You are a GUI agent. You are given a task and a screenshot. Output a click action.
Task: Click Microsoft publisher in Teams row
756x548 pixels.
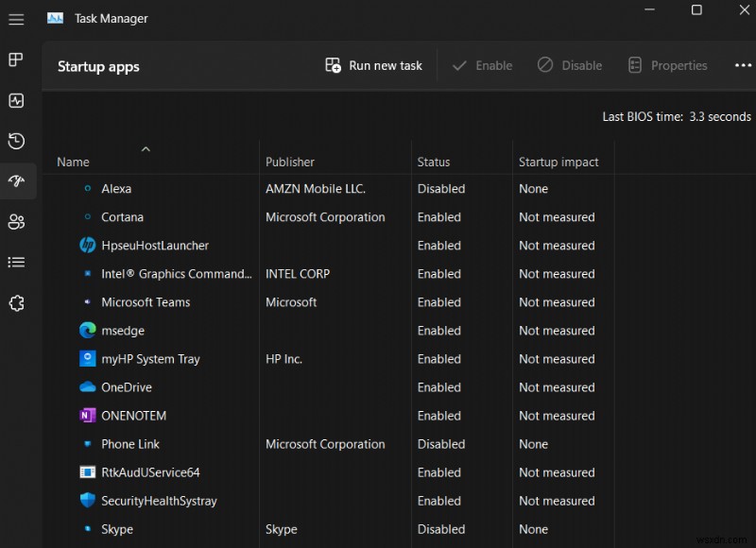coord(291,302)
